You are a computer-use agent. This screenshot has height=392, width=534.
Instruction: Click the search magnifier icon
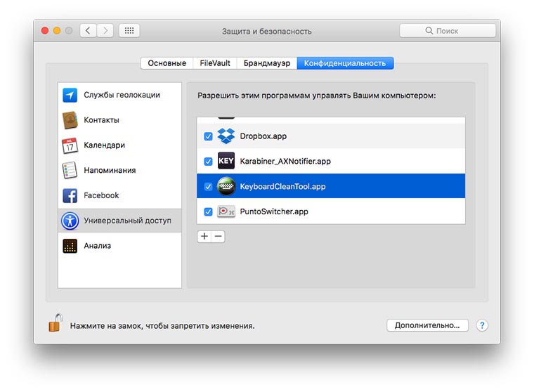click(x=429, y=31)
